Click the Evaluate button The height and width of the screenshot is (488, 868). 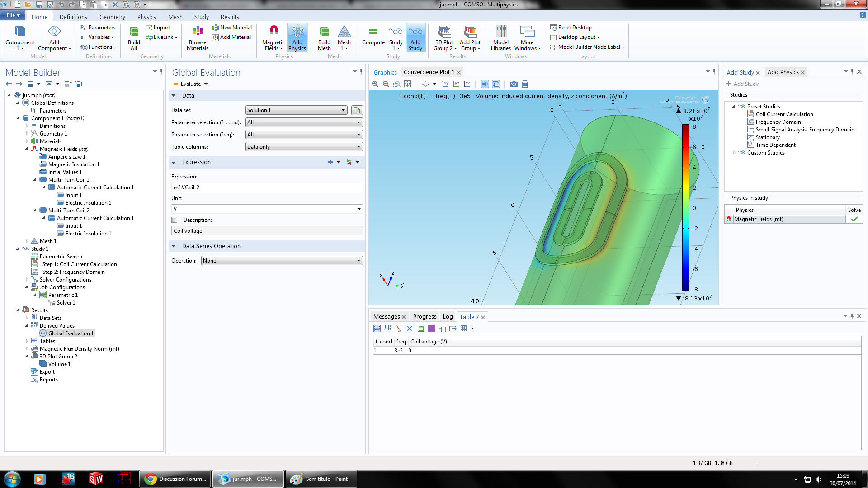click(190, 84)
